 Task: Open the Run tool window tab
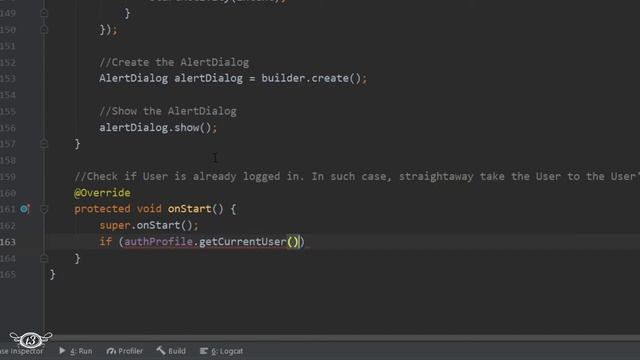[x=76, y=351]
